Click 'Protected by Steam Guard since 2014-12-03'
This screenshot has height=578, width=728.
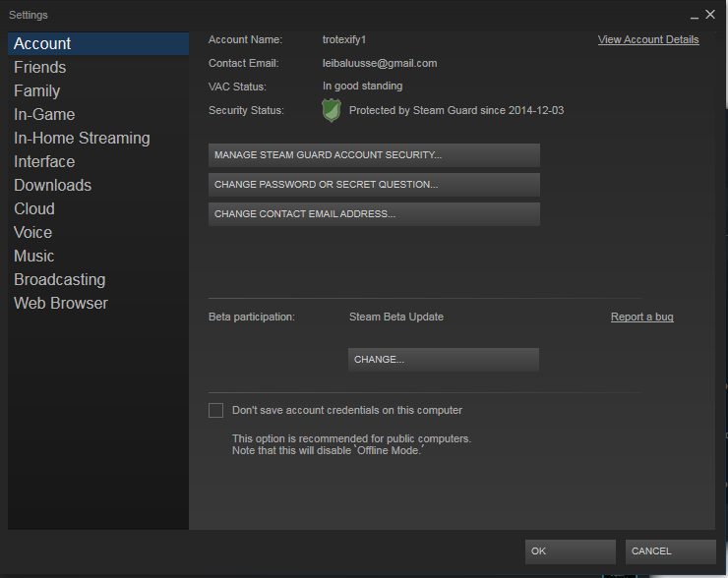(456, 110)
